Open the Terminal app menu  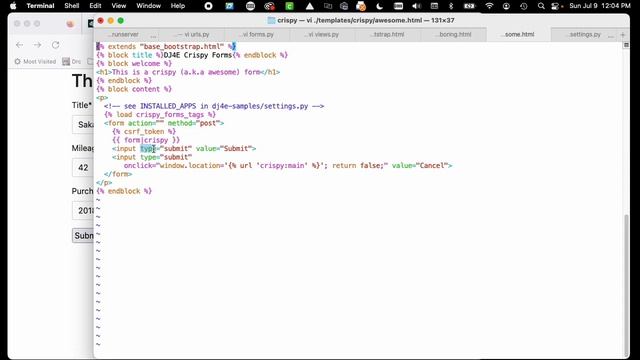pos(40,6)
